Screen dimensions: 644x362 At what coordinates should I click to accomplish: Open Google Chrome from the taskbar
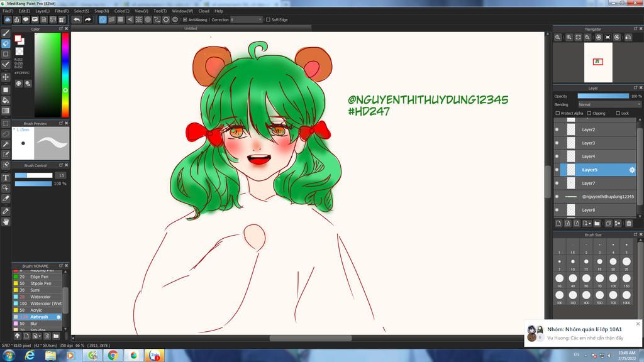113,355
